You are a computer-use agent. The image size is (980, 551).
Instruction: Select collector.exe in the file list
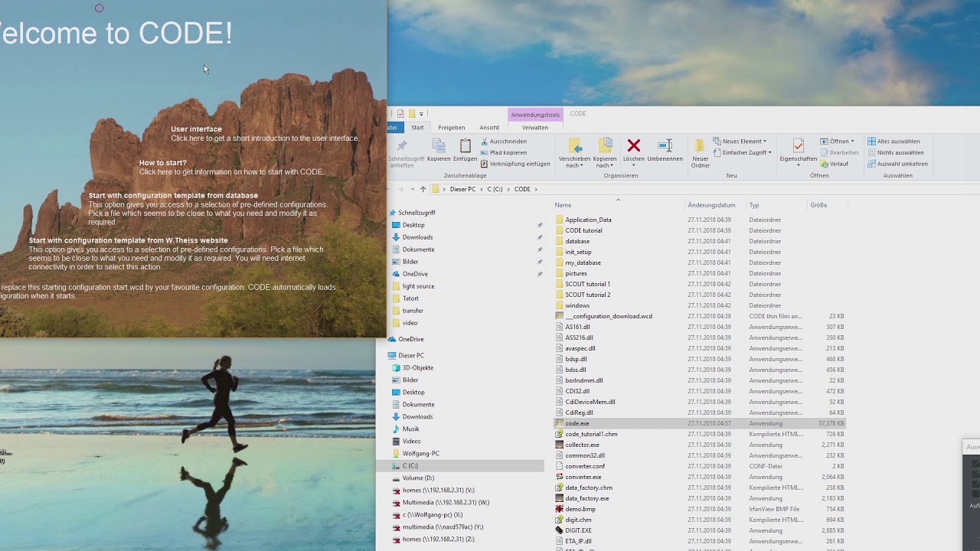click(x=582, y=445)
